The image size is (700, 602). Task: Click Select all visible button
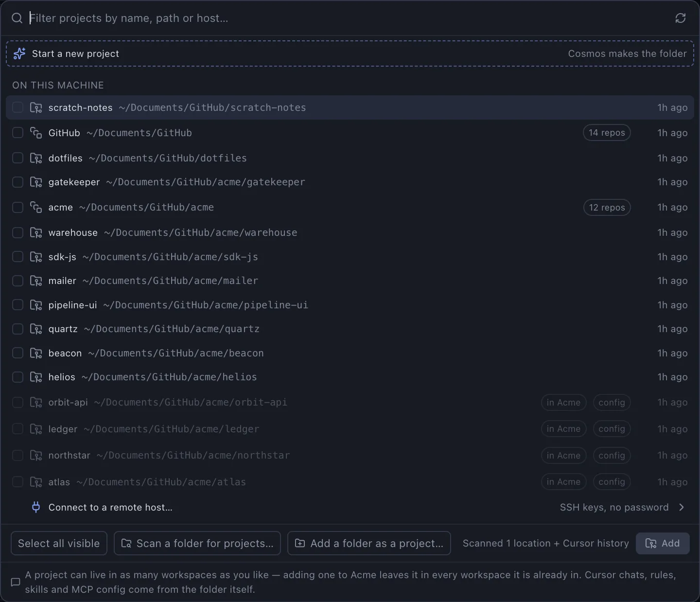(x=59, y=543)
